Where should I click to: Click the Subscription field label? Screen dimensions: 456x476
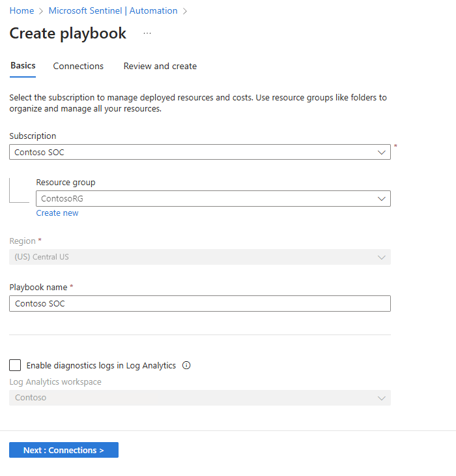pos(33,136)
